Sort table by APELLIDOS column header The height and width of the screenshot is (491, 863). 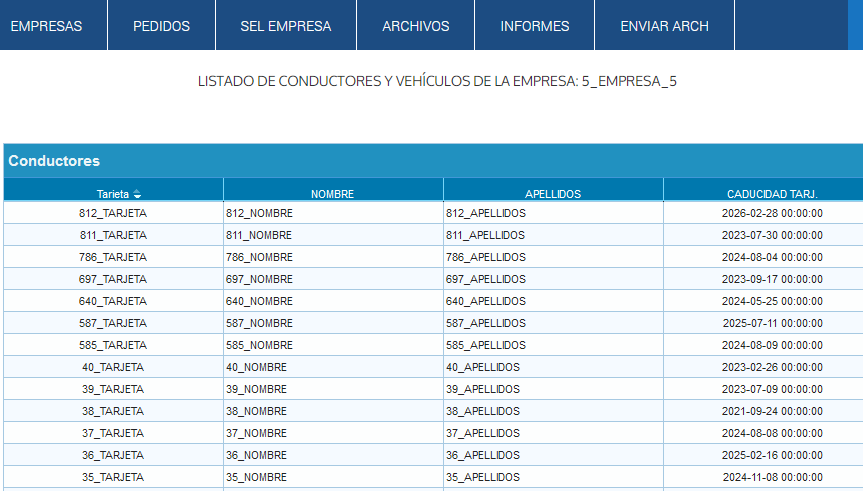pyautogui.click(x=553, y=194)
